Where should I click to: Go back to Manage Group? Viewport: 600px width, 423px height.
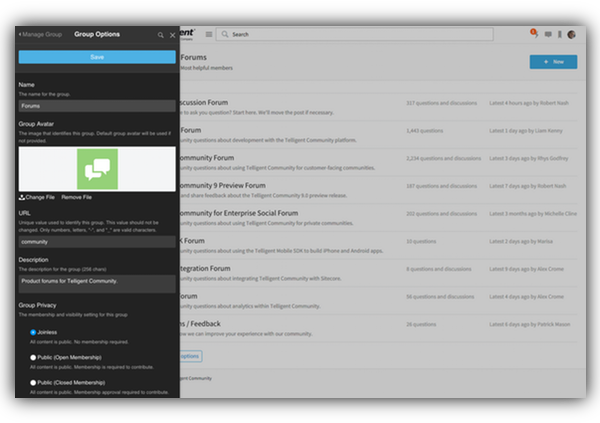point(40,34)
